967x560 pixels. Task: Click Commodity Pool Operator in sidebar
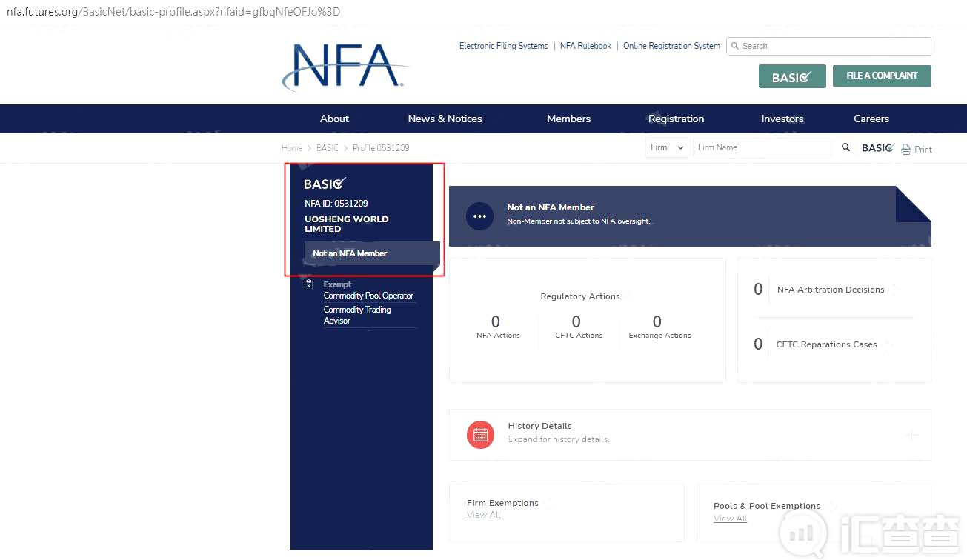[368, 296]
